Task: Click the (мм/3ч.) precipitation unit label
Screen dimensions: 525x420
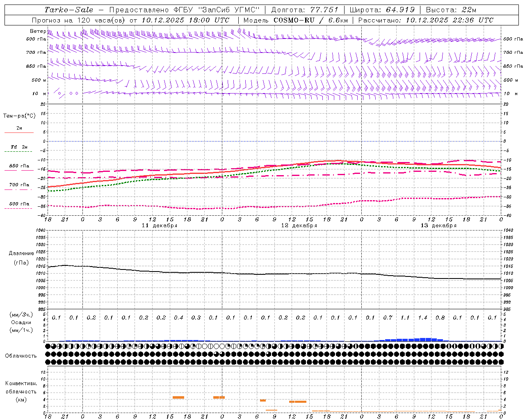Action: pyautogui.click(x=21, y=315)
